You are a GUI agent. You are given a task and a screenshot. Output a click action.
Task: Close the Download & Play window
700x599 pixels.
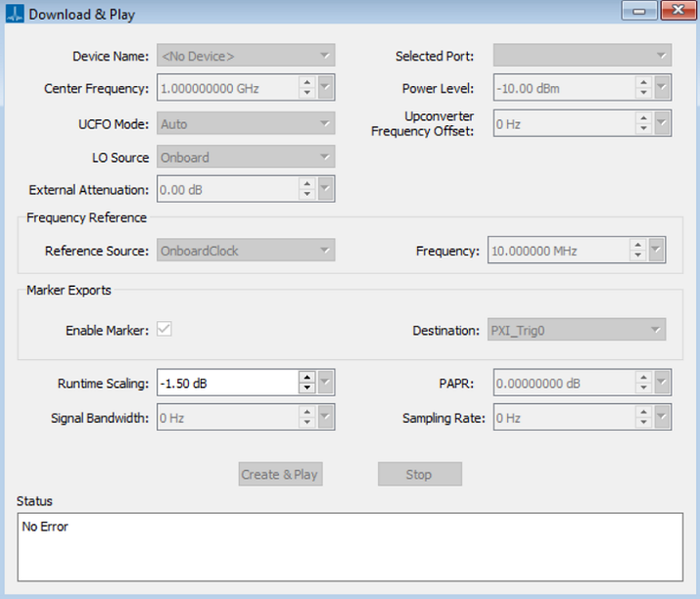pyautogui.click(x=677, y=10)
